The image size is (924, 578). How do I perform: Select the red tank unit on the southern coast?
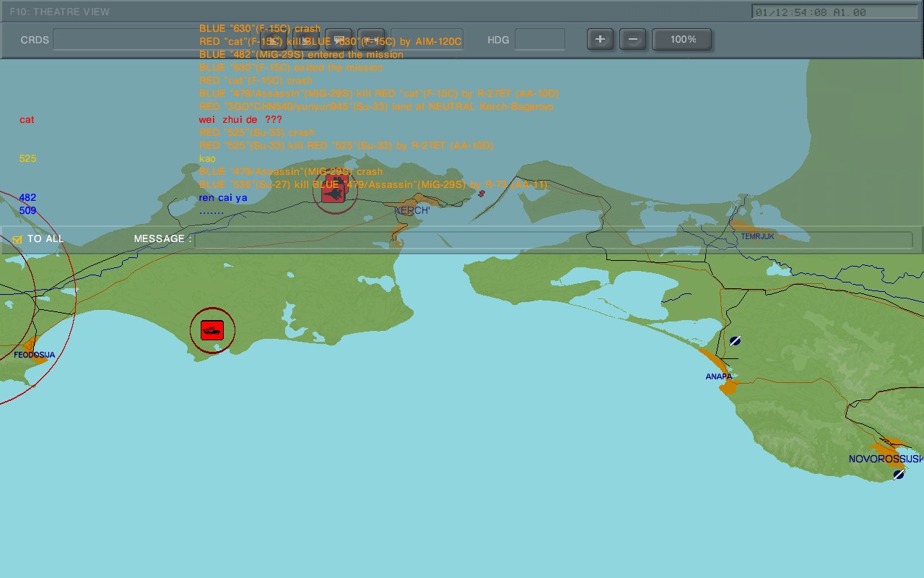[212, 330]
